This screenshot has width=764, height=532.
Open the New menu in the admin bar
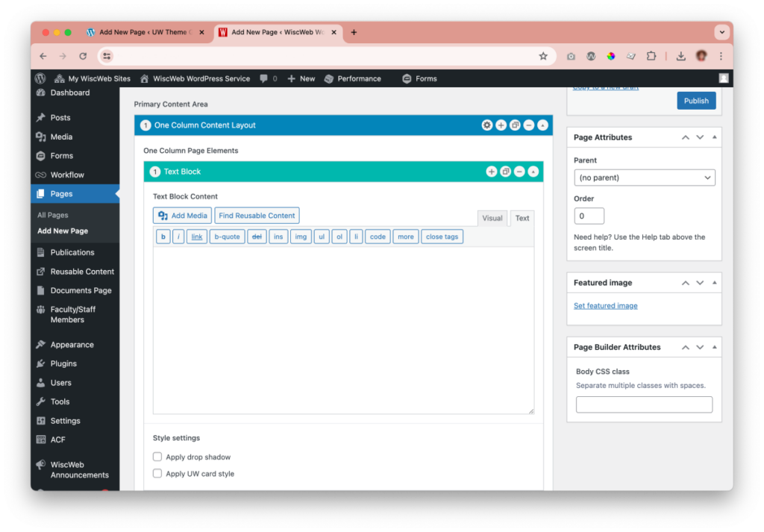pyautogui.click(x=301, y=78)
